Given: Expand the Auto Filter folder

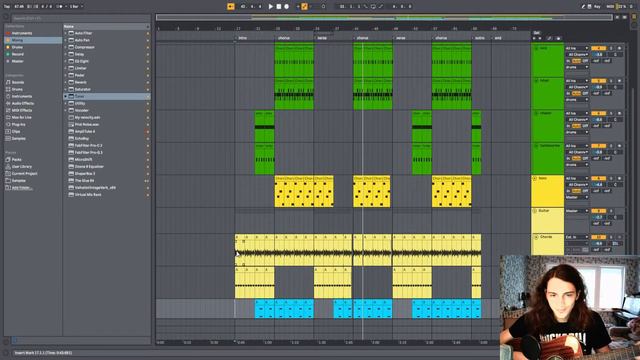Looking at the screenshot, I should coord(65,33).
